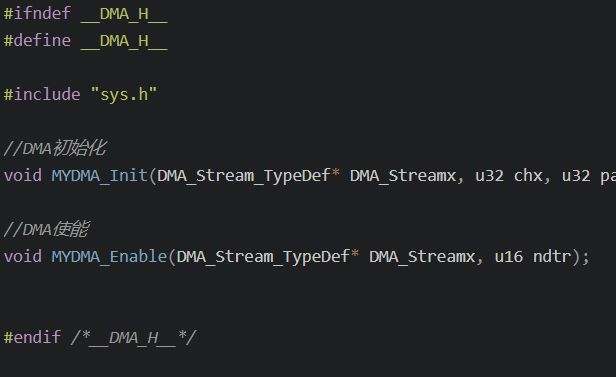Click the /*__DMA_H__*/ trailing comment

click(134, 337)
